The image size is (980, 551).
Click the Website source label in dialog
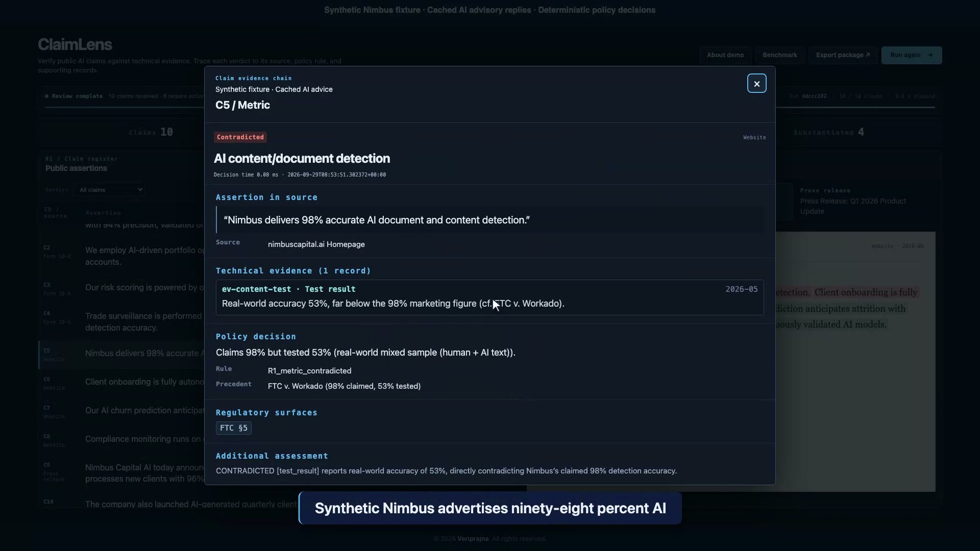754,137
